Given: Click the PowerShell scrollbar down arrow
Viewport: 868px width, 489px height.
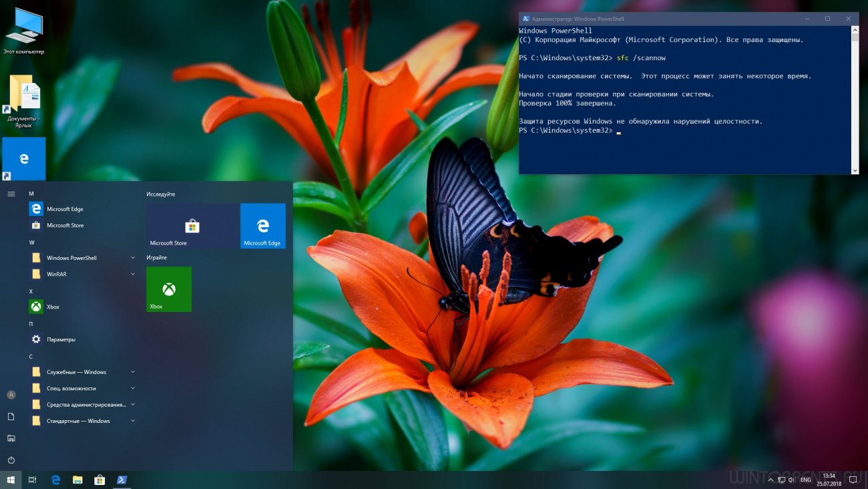Looking at the screenshot, I should pyautogui.click(x=855, y=170).
